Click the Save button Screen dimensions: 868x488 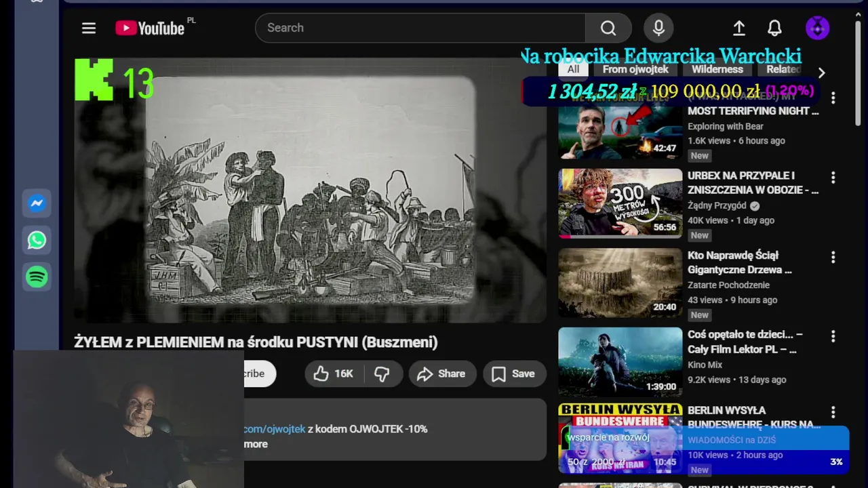tap(514, 373)
